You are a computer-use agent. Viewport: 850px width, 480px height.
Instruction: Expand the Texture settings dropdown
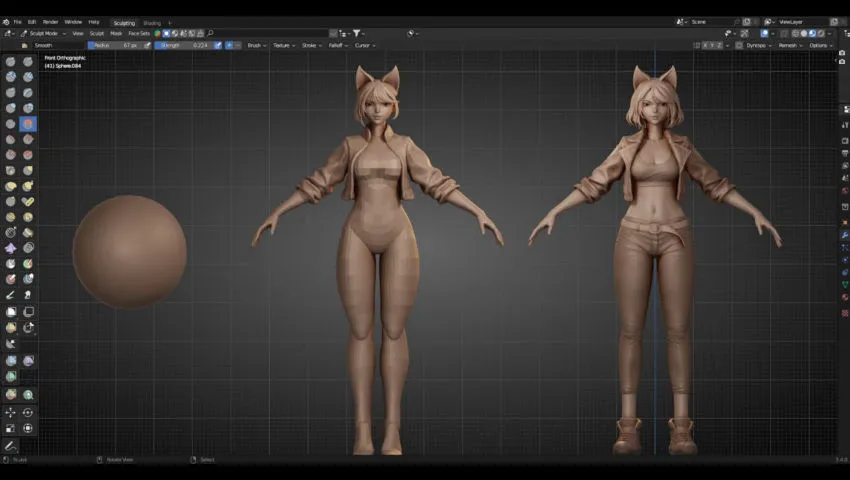(x=284, y=46)
